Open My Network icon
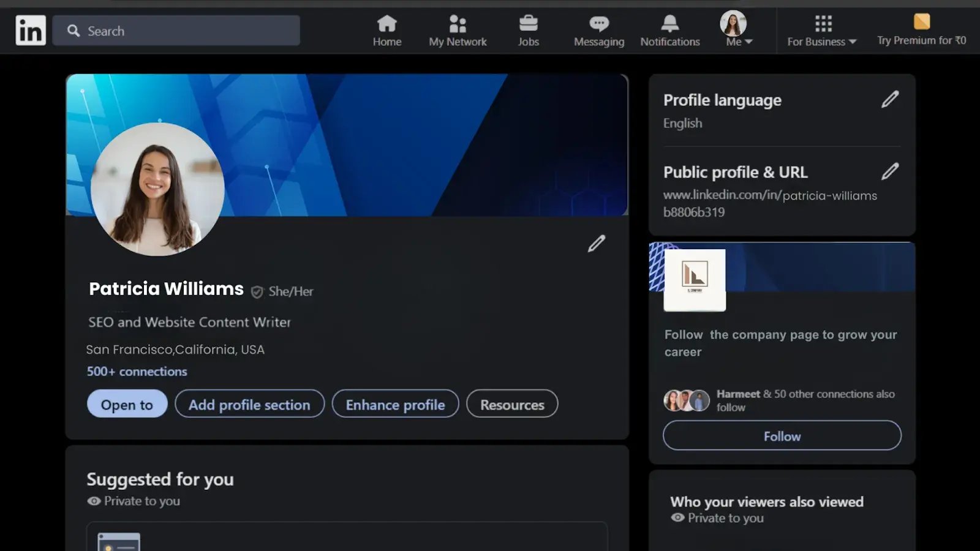Image resolution: width=980 pixels, height=551 pixels. coord(458,24)
